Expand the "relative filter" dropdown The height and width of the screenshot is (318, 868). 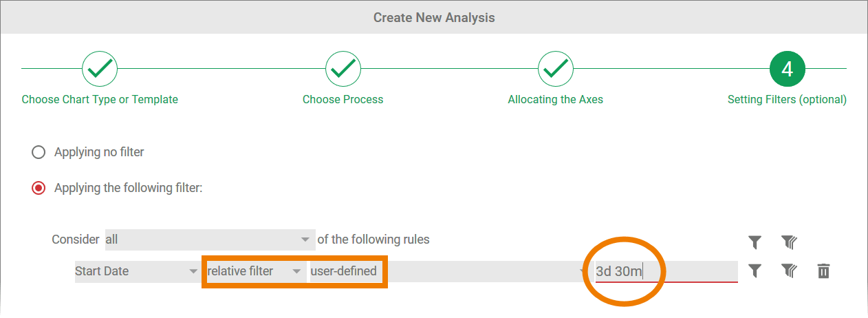pos(254,271)
